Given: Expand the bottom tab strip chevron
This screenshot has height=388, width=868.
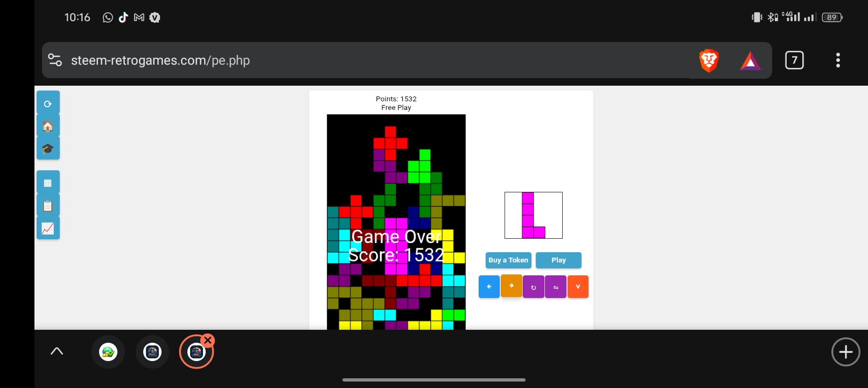Looking at the screenshot, I should click(x=57, y=351).
